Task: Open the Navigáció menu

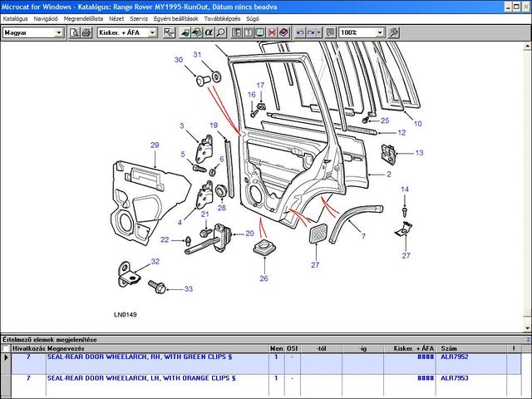Action: pos(46,18)
